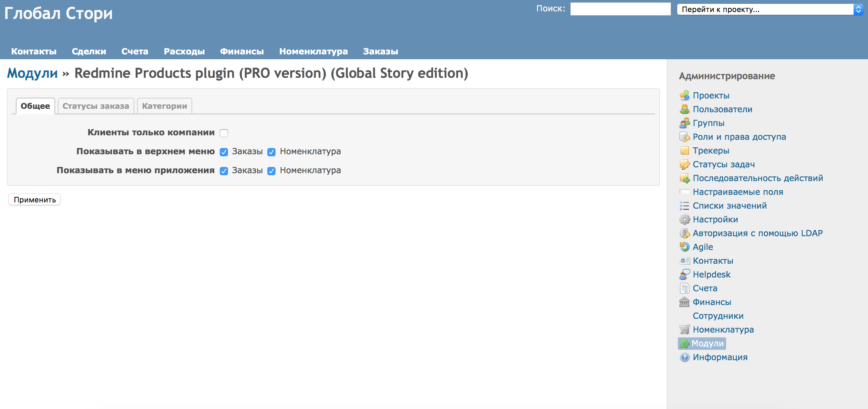The height and width of the screenshot is (409, 868).
Task: Open the Статусы задач link
Action: tap(724, 164)
